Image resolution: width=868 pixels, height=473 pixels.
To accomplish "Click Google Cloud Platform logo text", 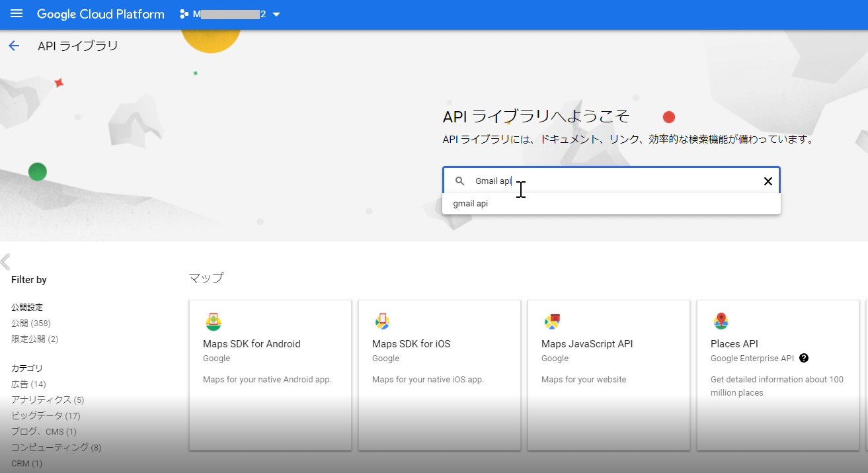I will coord(100,14).
